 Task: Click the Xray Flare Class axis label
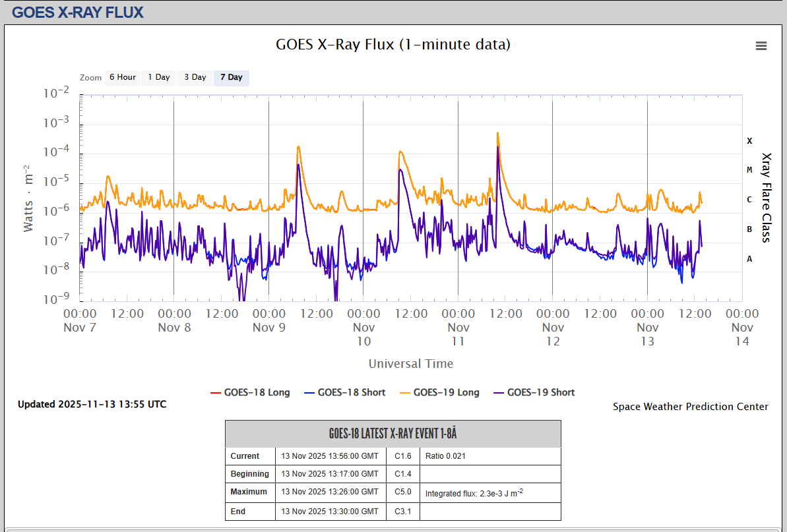coord(766,198)
